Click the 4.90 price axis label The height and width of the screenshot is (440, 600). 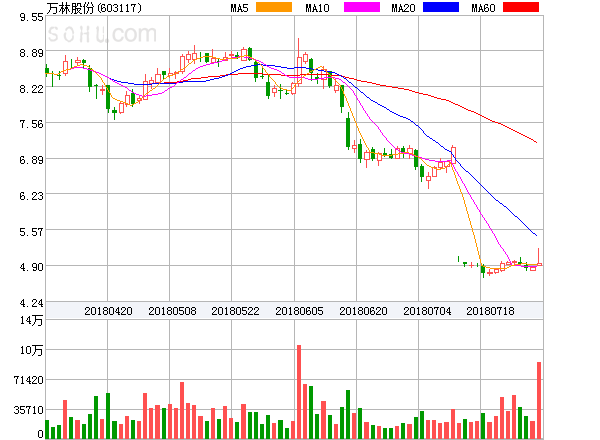point(31,267)
